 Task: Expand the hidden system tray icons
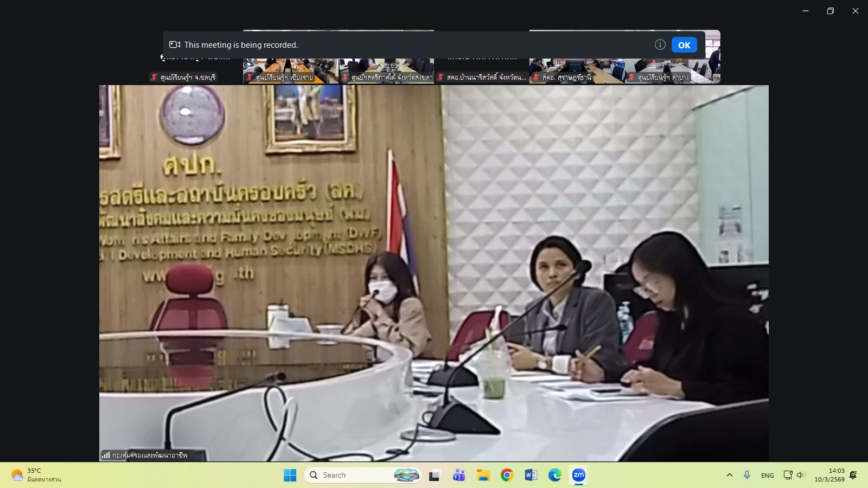730,476
